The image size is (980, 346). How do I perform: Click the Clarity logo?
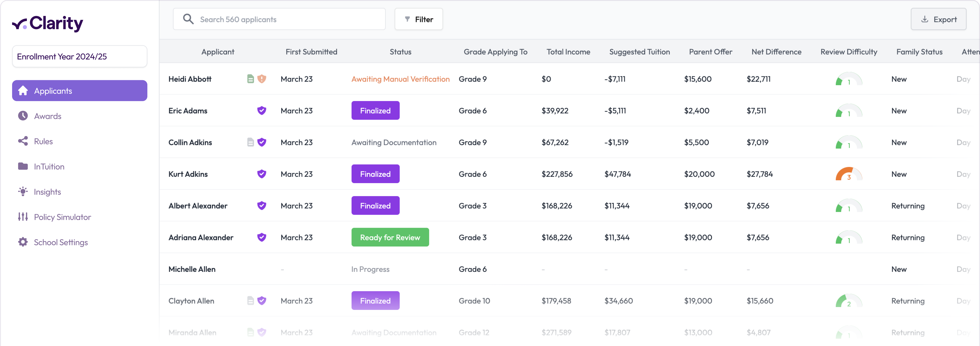coord(48,24)
